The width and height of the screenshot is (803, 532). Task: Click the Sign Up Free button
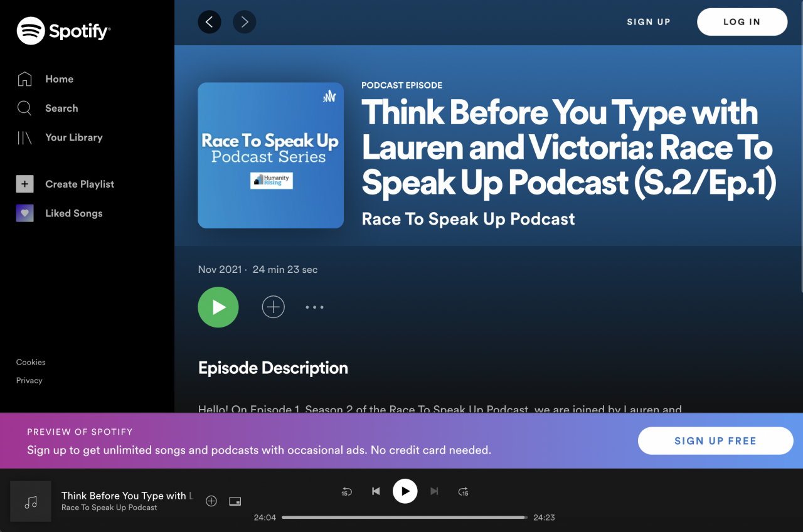coord(715,441)
